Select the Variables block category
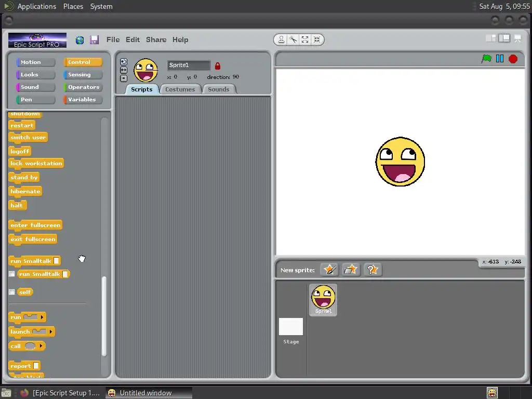The height and width of the screenshot is (399, 532). (83, 100)
